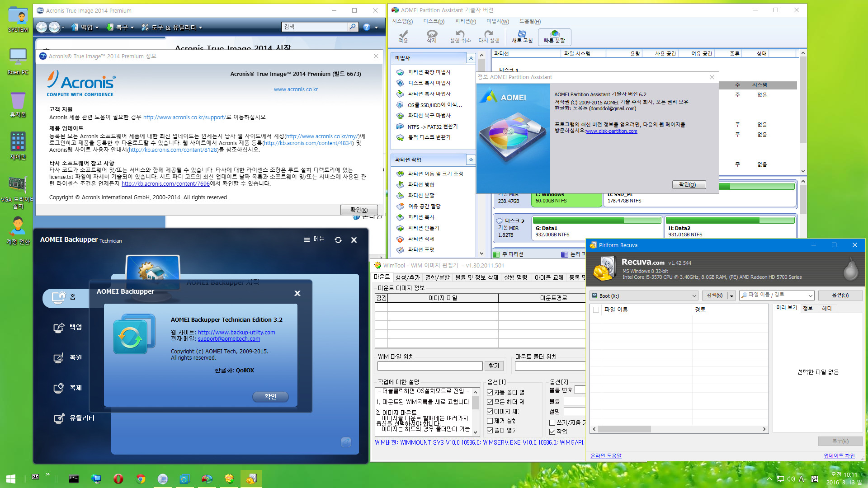Collapse the 마법사 panel in Partition Assistant
The image size is (868, 488).
(x=471, y=58)
